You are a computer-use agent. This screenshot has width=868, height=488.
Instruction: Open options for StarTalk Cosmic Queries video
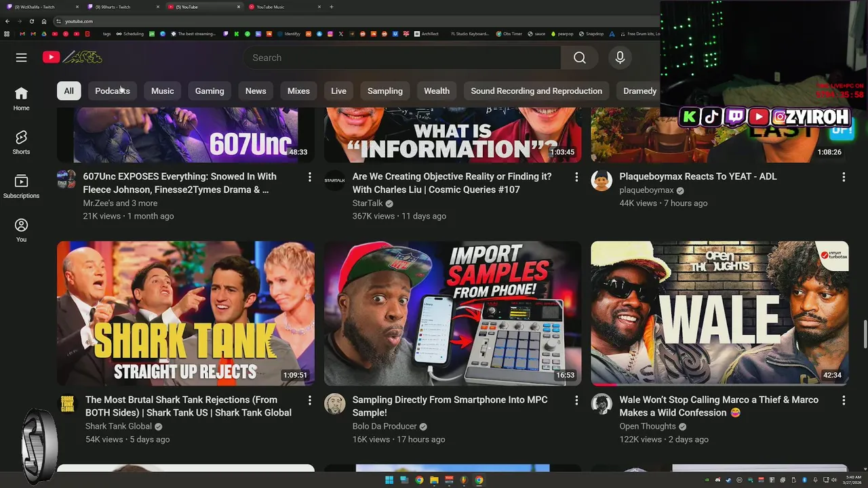(x=576, y=177)
